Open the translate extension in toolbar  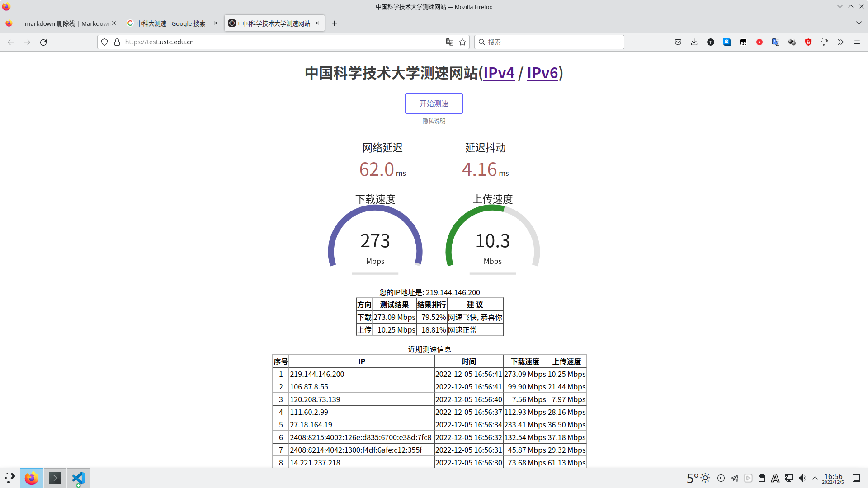click(776, 42)
